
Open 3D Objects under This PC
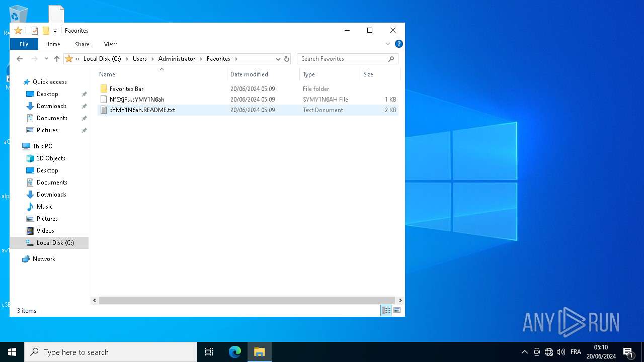pos(51,158)
